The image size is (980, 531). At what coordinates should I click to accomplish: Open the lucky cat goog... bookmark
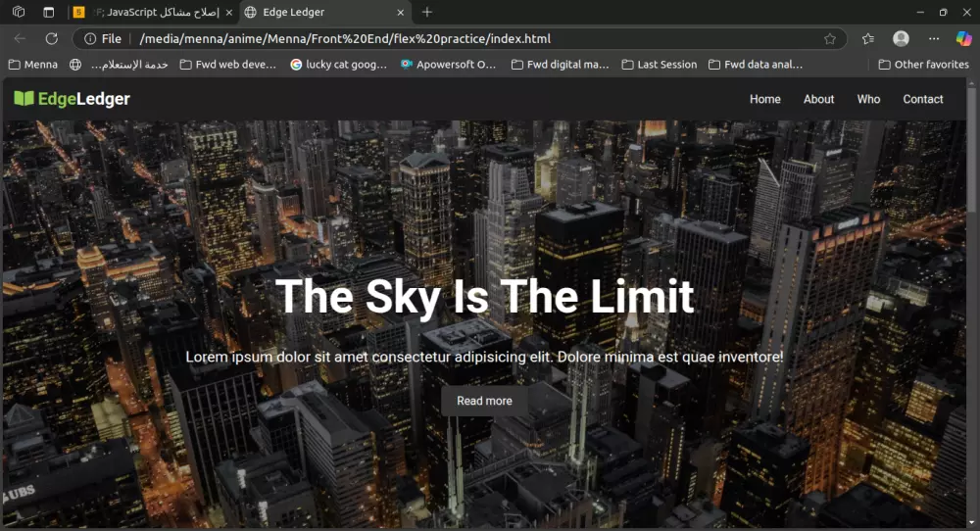click(x=339, y=65)
